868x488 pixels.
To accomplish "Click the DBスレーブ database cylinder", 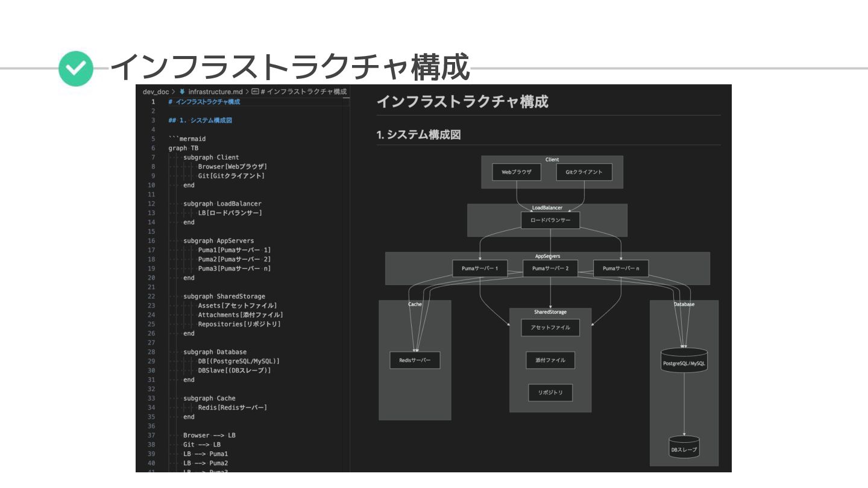I will (684, 448).
